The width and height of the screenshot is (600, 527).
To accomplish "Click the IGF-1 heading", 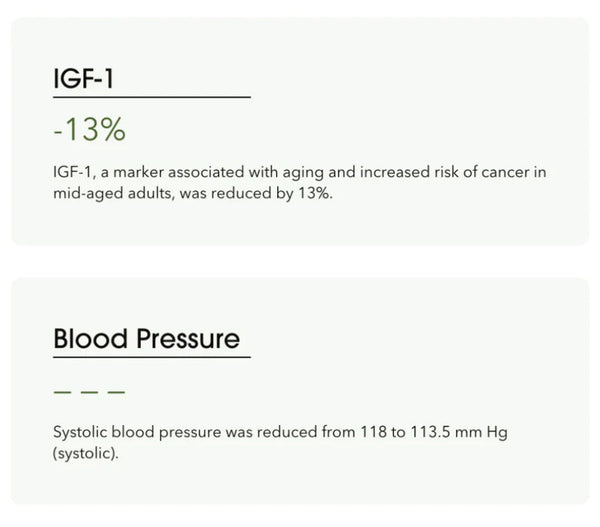I will click(x=83, y=78).
